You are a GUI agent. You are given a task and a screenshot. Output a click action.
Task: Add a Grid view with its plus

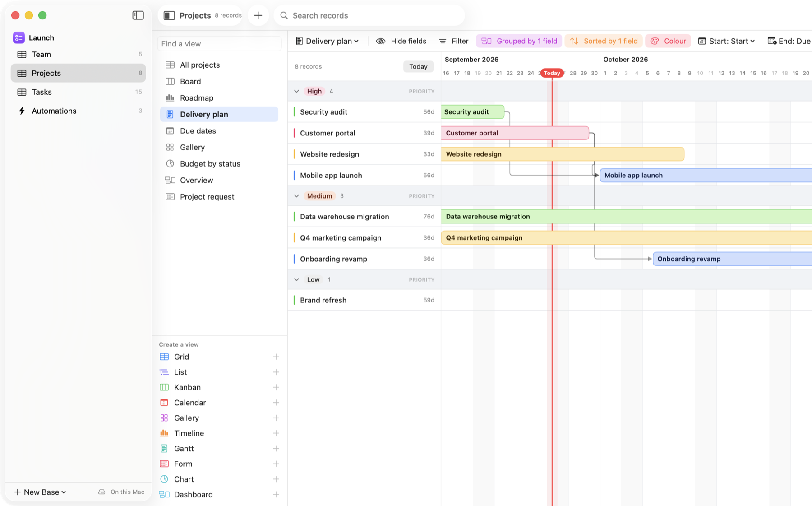coord(276,357)
